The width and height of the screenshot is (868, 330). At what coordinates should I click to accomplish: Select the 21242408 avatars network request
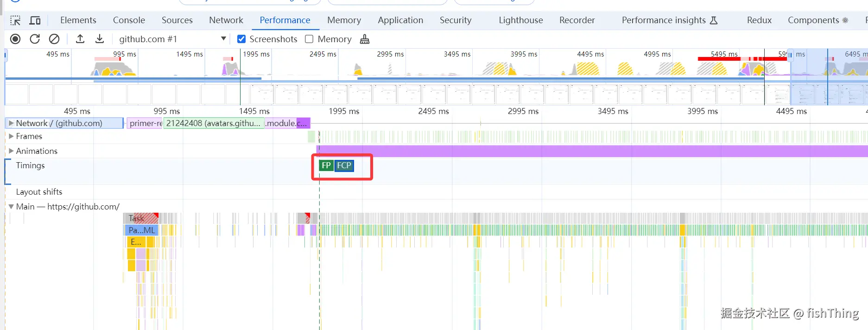point(214,123)
